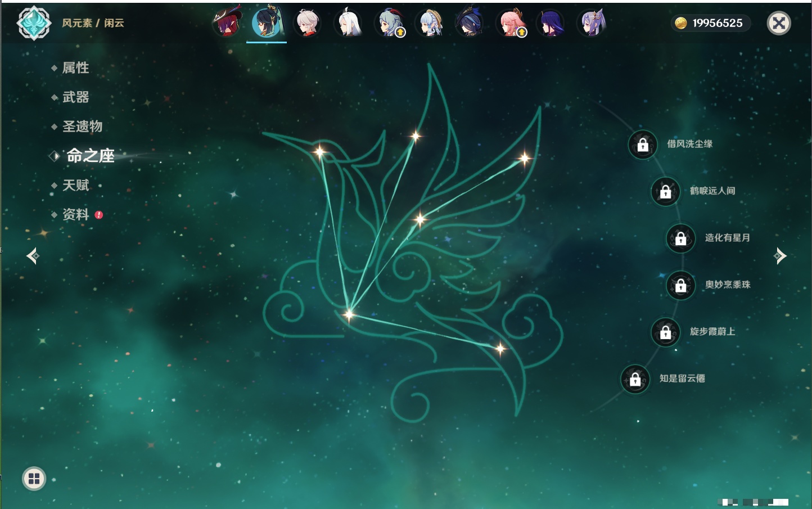Click the lock icon for 鹤唳远人间
This screenshot has width=812, height=509.
[x=666, y=191]
